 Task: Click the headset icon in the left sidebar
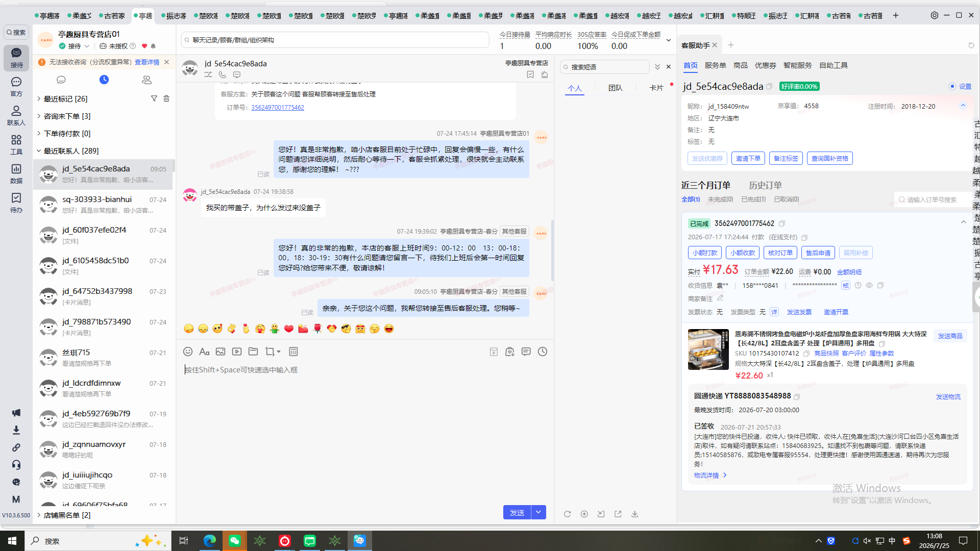16,465
